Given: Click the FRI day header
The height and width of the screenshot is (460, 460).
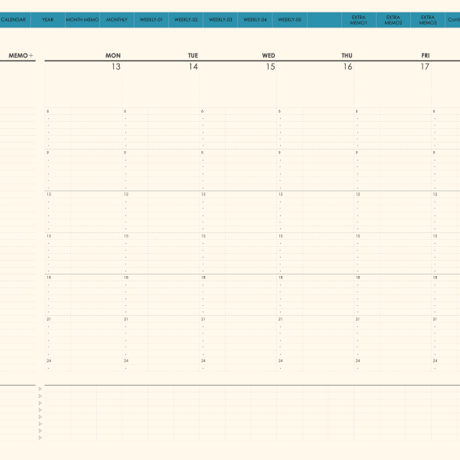Looking at the screenshot, I should tap(426, 55).
